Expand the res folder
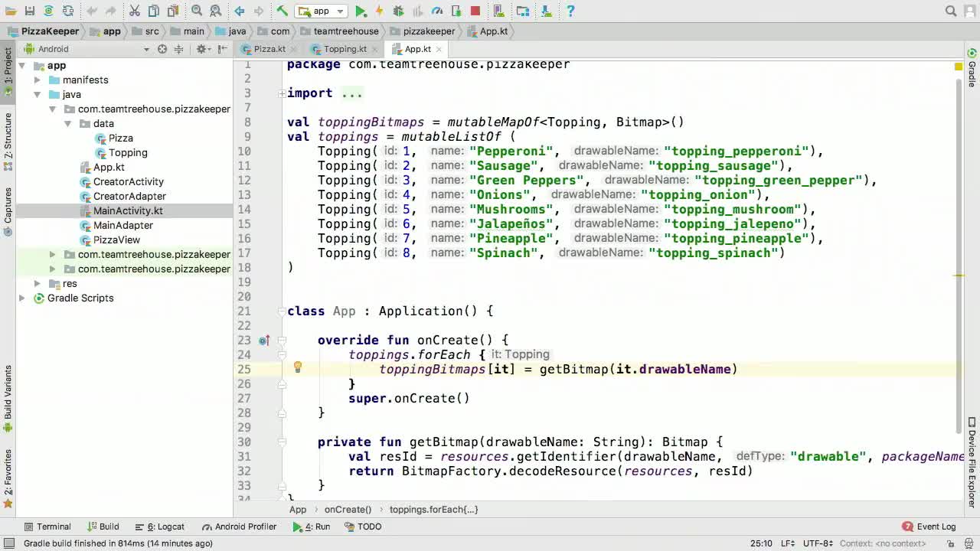 [x=37, y=284]
